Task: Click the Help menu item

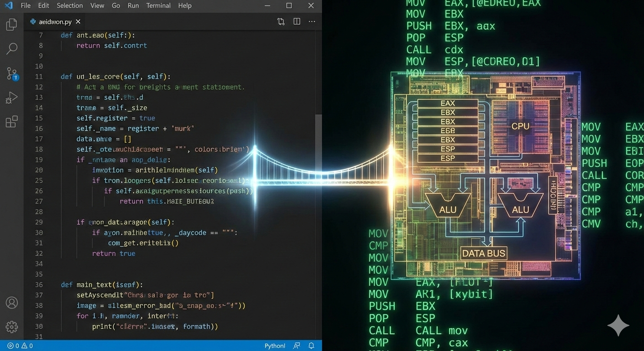Action: [x=184, y=5]
